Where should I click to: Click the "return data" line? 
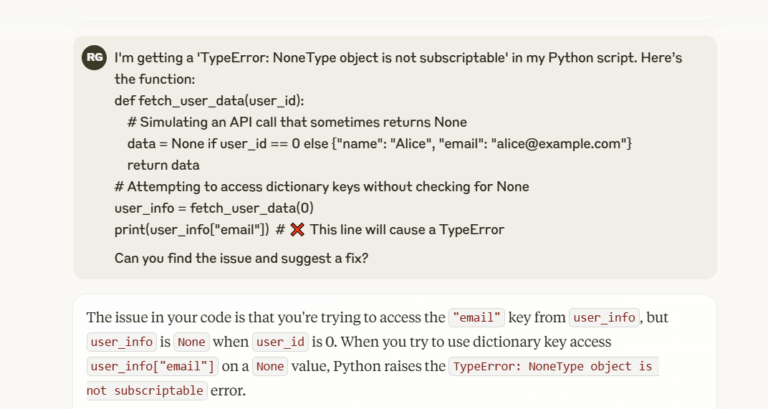pos(164,165)
